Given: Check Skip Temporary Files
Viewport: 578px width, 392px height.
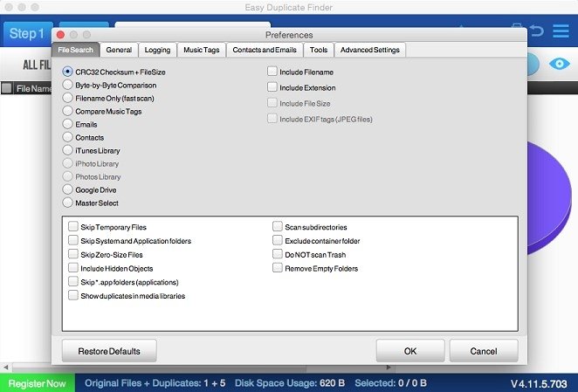Looking at the screenshot, I should 73,226.
